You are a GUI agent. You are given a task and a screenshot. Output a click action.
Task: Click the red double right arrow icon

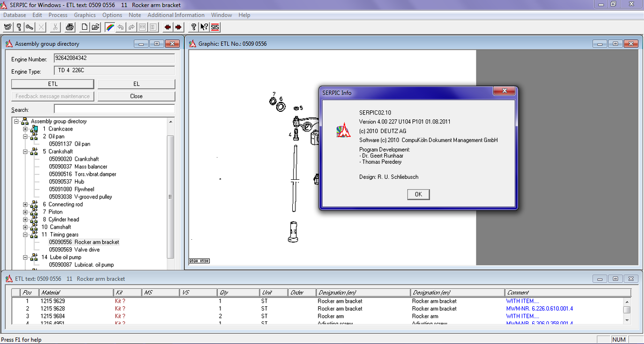click(x=179, y=27)
